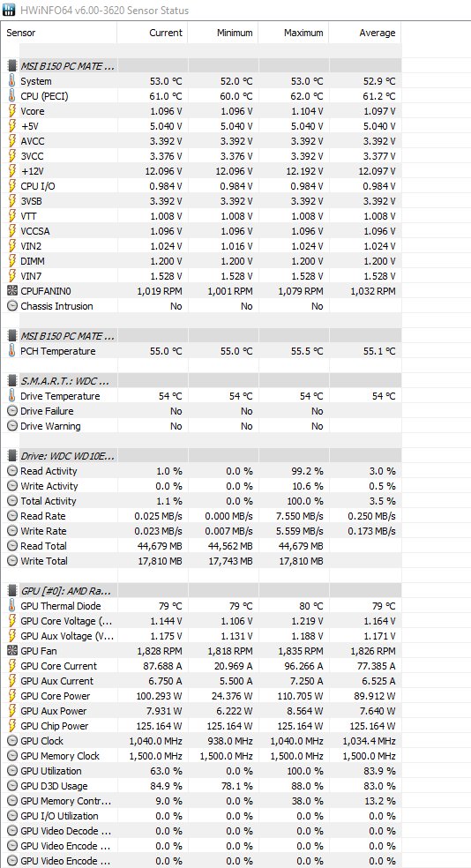Select the GPU Core Voltage row
The height and width of the screenshot is (868, 471).
pyautogui.click(x=201, y=621)
